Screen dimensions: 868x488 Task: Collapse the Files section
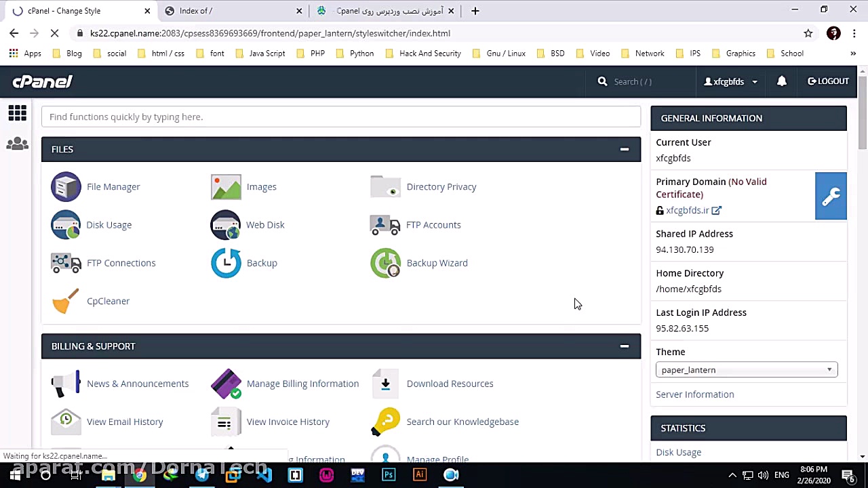click(x=625, y=149)
